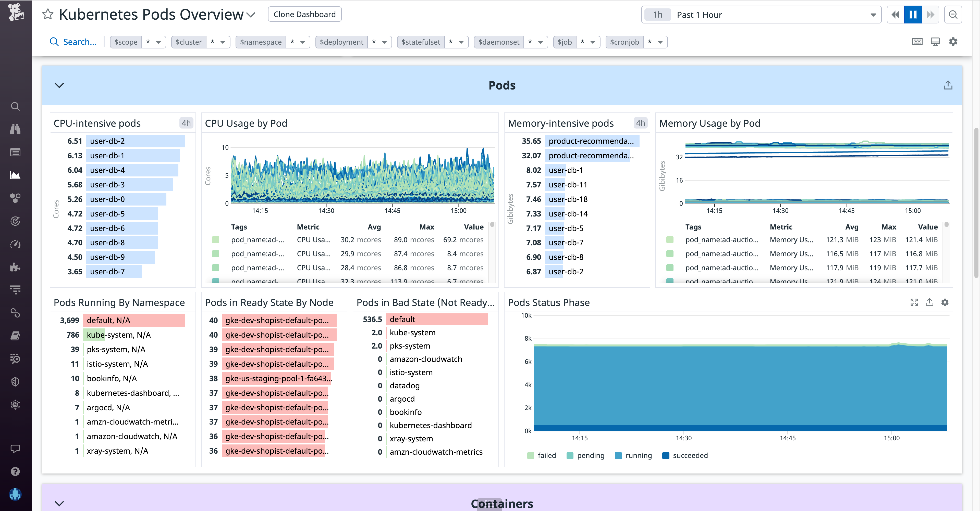This screenshot has height=511, width=980.
Task: Open the Past 1 Hour time range dropdown
Action: (761, 15)
